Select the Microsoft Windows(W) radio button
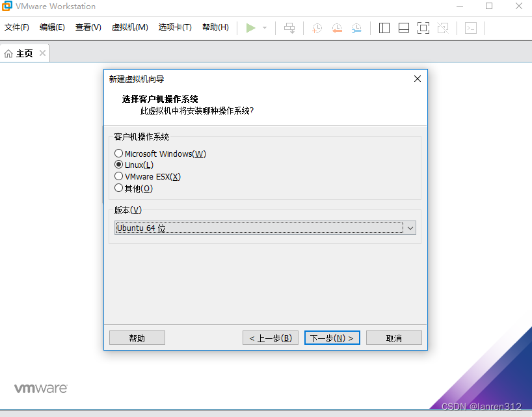 118,154
